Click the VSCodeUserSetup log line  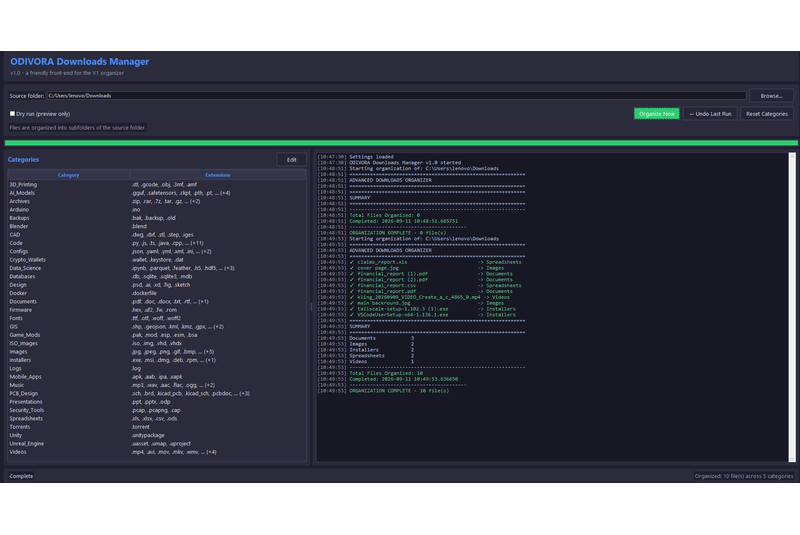(x=416, y=315)
